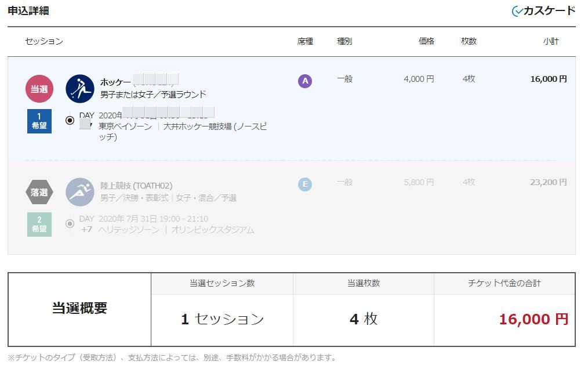Click the チケット代金の合計 summary header
Viewport: 588px width, 369px height.
click(x=504, y=283)
